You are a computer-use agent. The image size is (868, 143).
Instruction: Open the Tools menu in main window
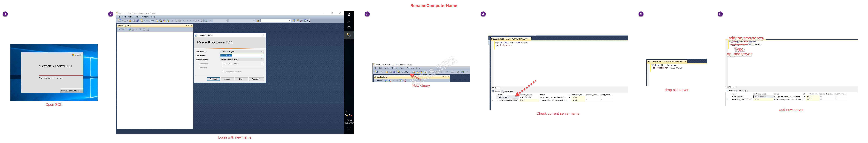[x=137, y=17]
